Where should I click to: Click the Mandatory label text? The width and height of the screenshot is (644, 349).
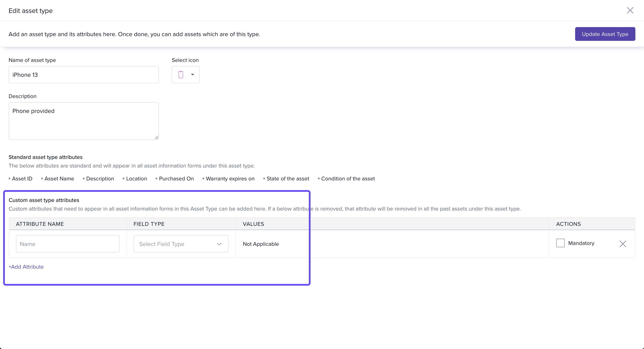click(581, 243)
